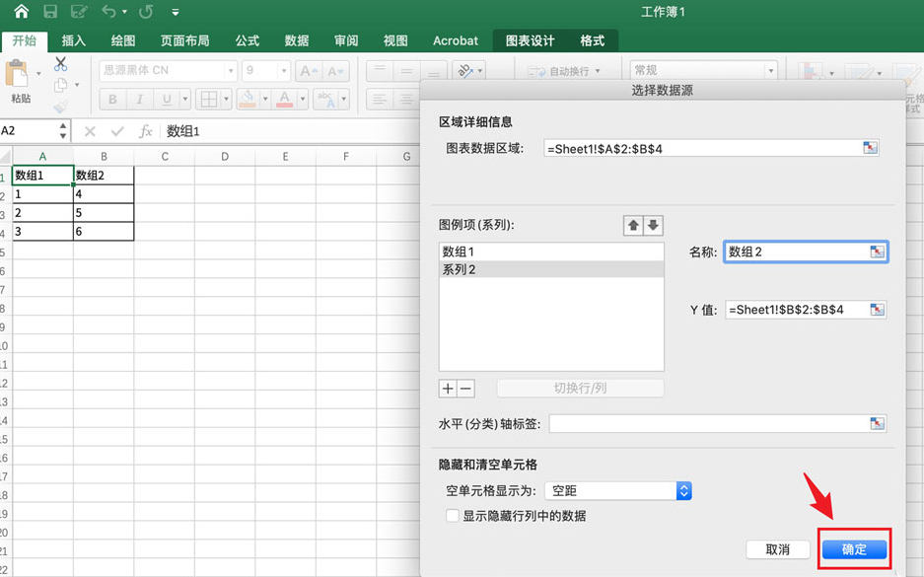Apply bold formatting in the ribbon
924x577 pixels.
111,99
